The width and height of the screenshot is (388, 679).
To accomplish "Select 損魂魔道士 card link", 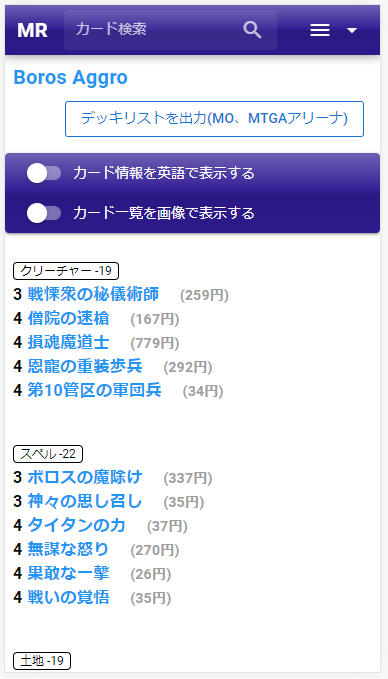I will coord(68,343).
